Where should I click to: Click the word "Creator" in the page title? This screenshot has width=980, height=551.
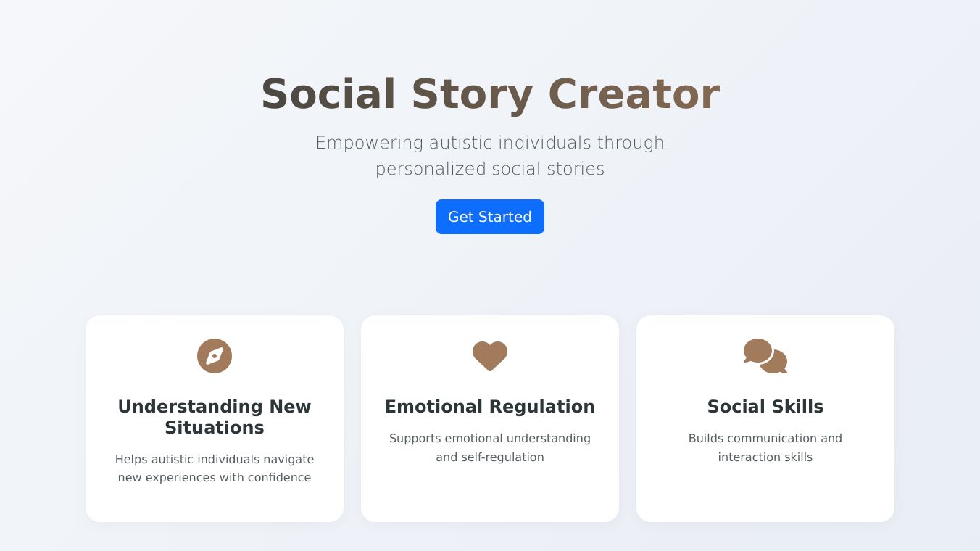point(634,94)
